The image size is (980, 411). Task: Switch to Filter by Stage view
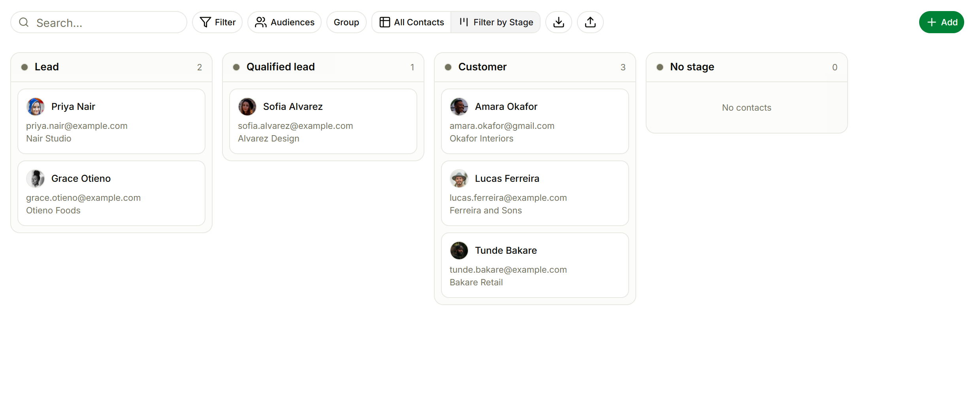496,22
